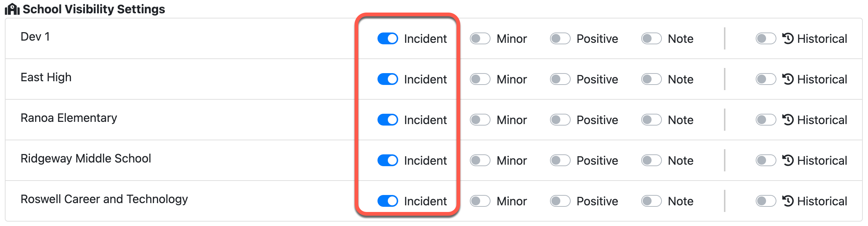Click the School Visibility Settings building icon
This screenshot has height=226, width=868.
[12, 9]
